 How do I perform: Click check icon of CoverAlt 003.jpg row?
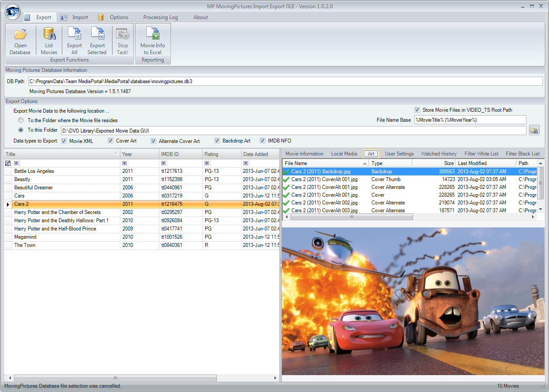[x=286, y=211]
